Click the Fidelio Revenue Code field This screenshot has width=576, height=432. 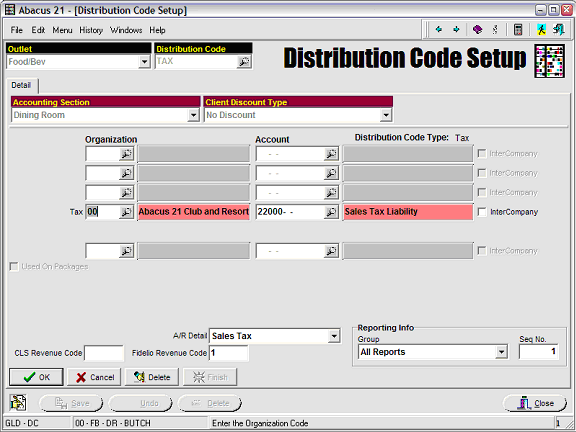coord(228,353)
